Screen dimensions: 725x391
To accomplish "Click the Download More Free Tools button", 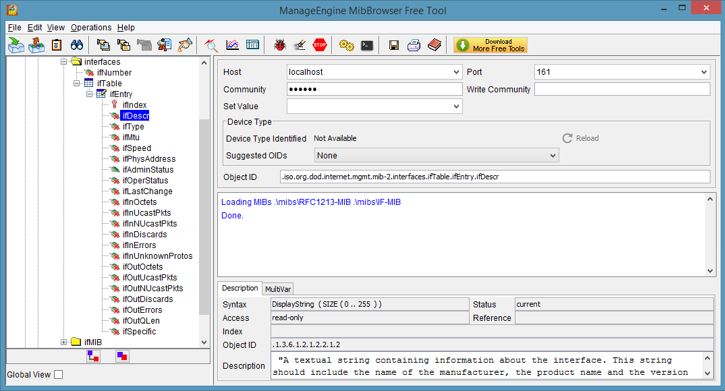I will tap(490, 45).
